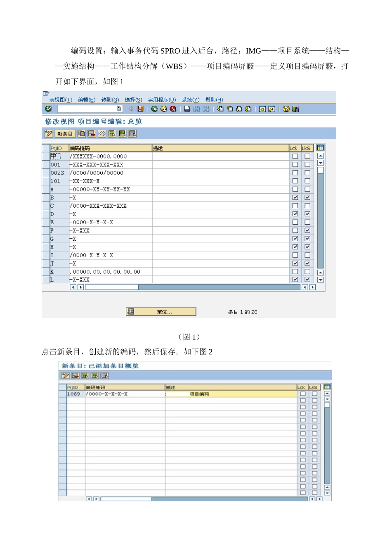The width and height of the screenshot is (392, 555).
Task: Click the Last Page icon
Action: pos(248,109)
